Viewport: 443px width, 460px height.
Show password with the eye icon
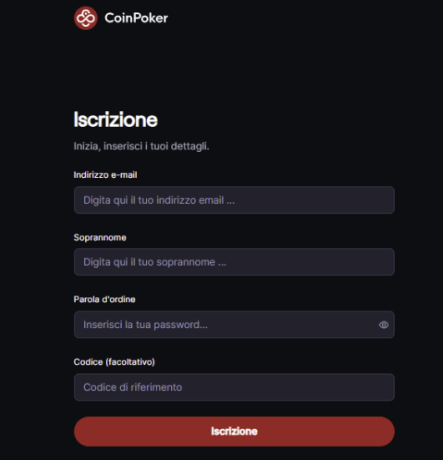384,325
